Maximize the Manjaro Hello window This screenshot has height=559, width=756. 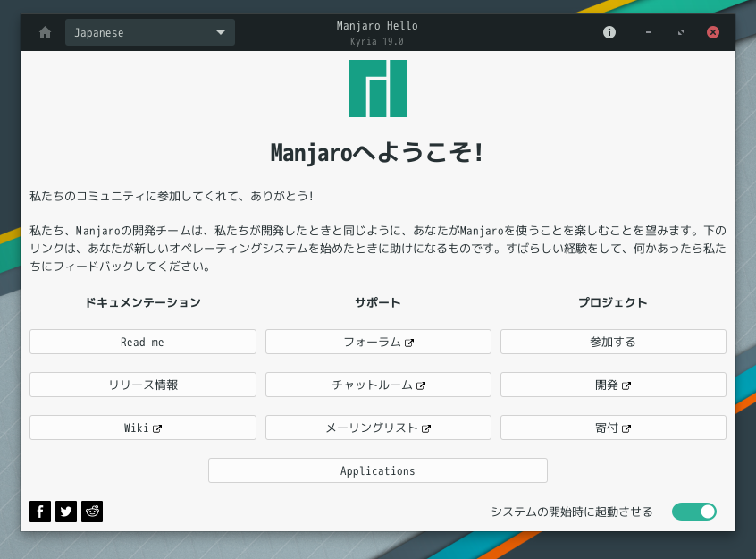[x=681, y=32]
